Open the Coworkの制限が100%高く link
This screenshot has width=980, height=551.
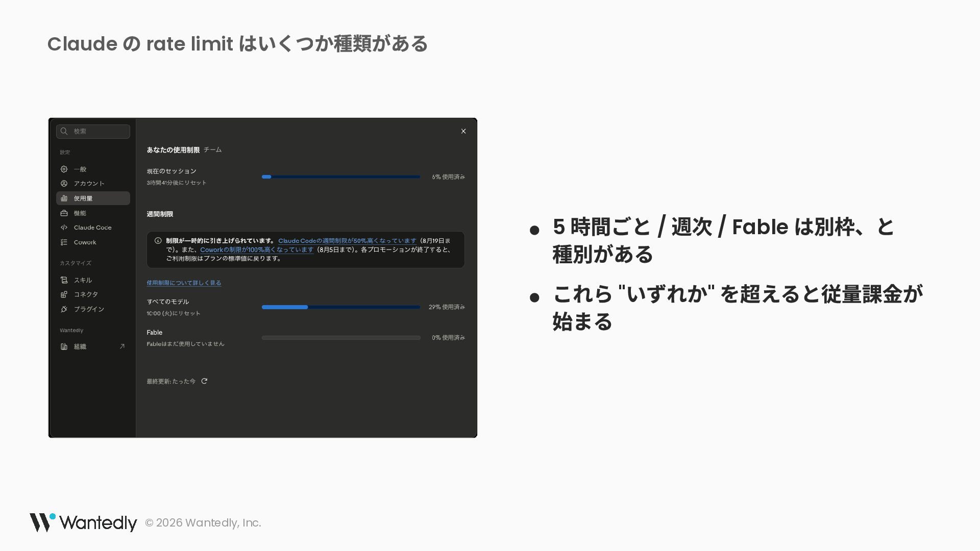point(257,250)
